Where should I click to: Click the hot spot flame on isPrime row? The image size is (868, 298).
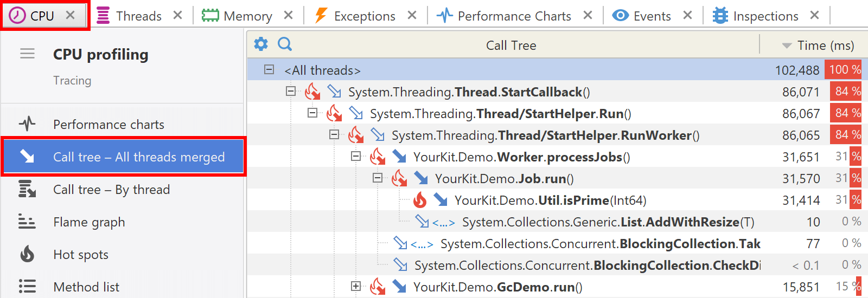(420, 200)
